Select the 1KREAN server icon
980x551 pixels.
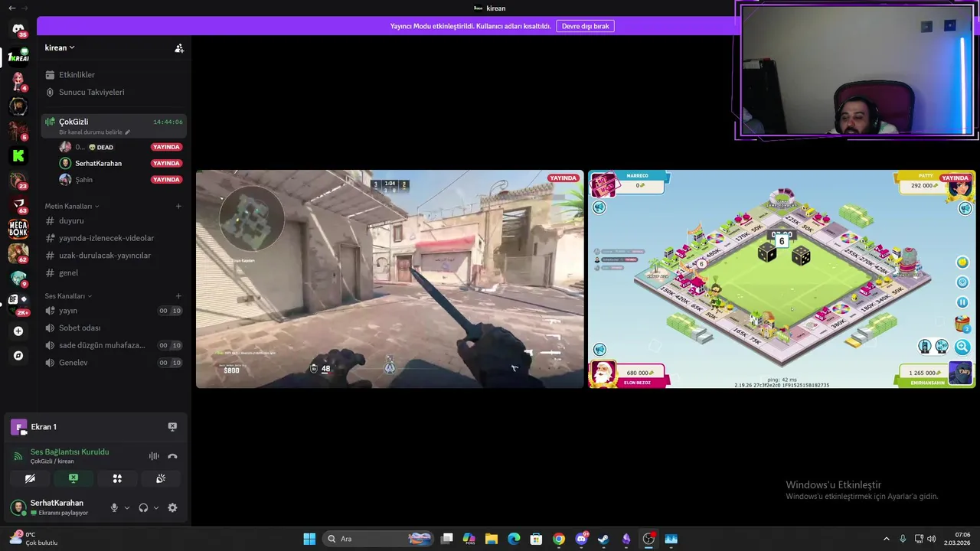click(x=18, y=57)
